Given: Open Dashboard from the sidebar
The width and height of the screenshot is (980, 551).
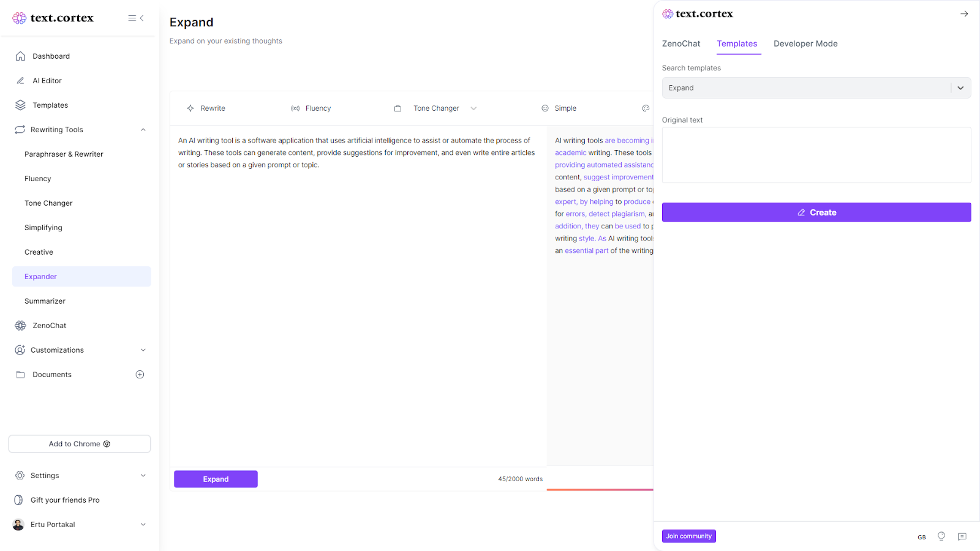Looking at the screenshot, I should pyautogui.click(x=51, y=56).
